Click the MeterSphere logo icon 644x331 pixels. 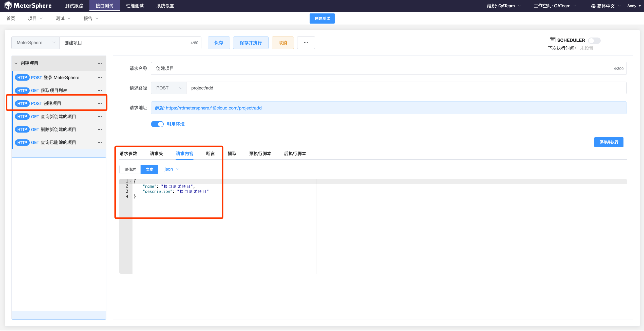(x=8, y=6)
